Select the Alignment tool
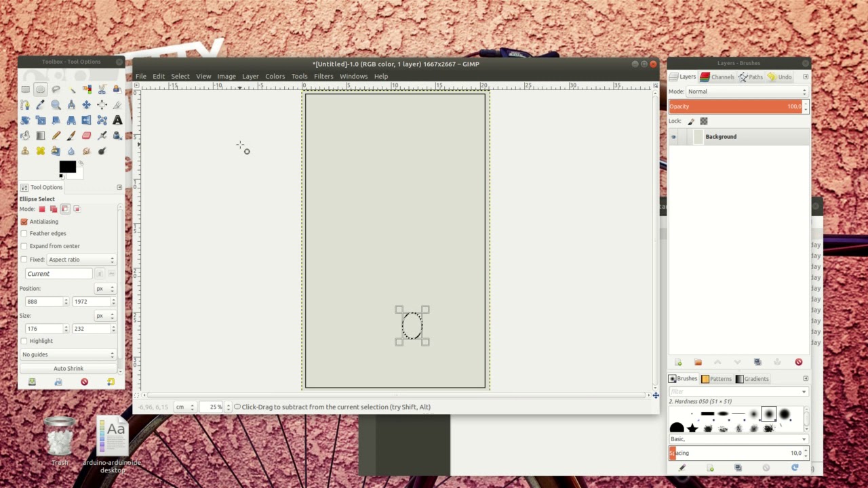Image resolution: width=868 pixels, height=488 pixels. [102, 104]
